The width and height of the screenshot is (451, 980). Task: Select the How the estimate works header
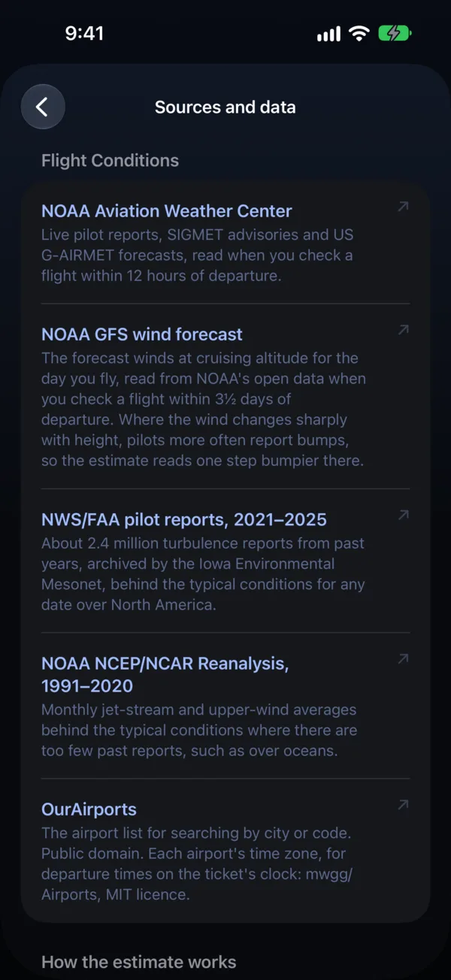click(x=138, y=962)
